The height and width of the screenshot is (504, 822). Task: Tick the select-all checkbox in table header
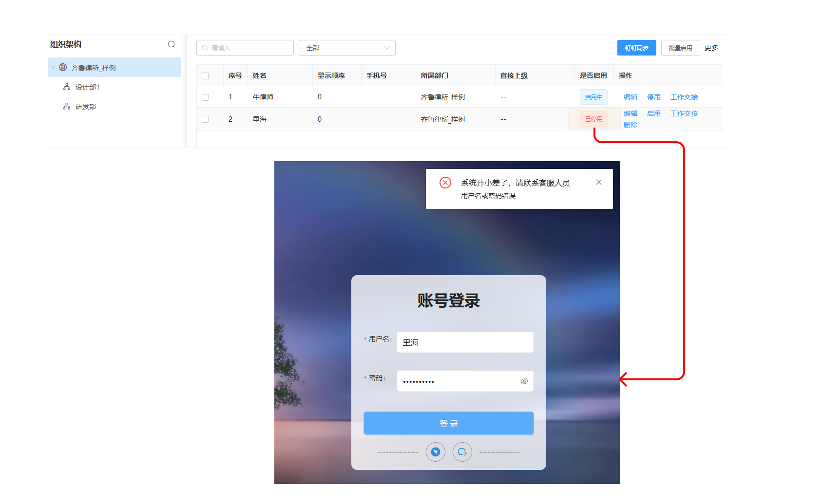click(x=205, y=76)
